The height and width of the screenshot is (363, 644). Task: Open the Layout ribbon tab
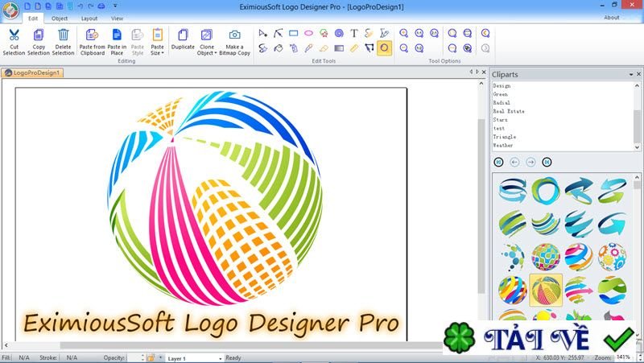point(89,18)
